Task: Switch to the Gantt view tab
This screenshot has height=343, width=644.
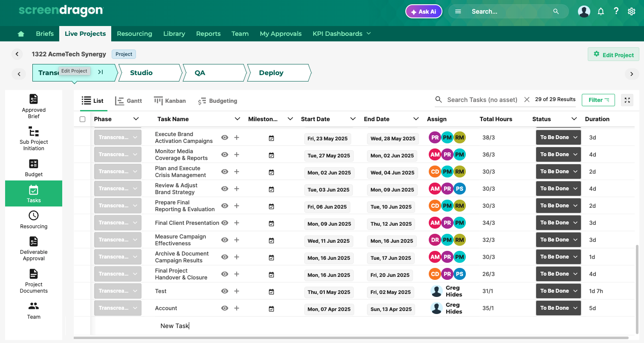Action: (129, 101)
